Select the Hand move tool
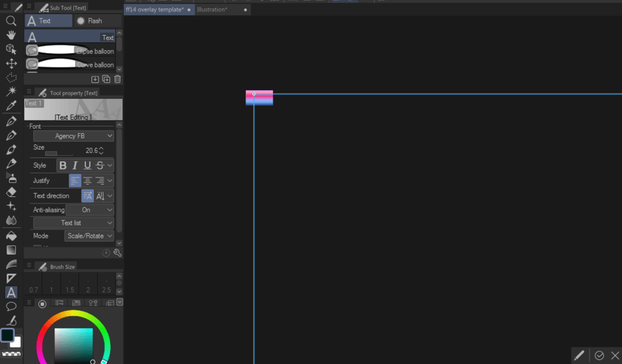This screenshot has height=364, width=622. (11, 35)
